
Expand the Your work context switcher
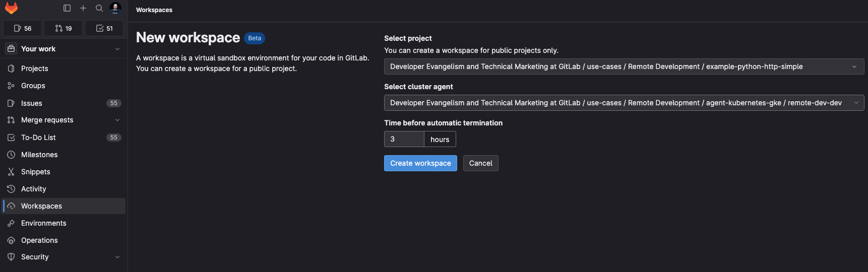pyautogui.click(x=64, y=49)
